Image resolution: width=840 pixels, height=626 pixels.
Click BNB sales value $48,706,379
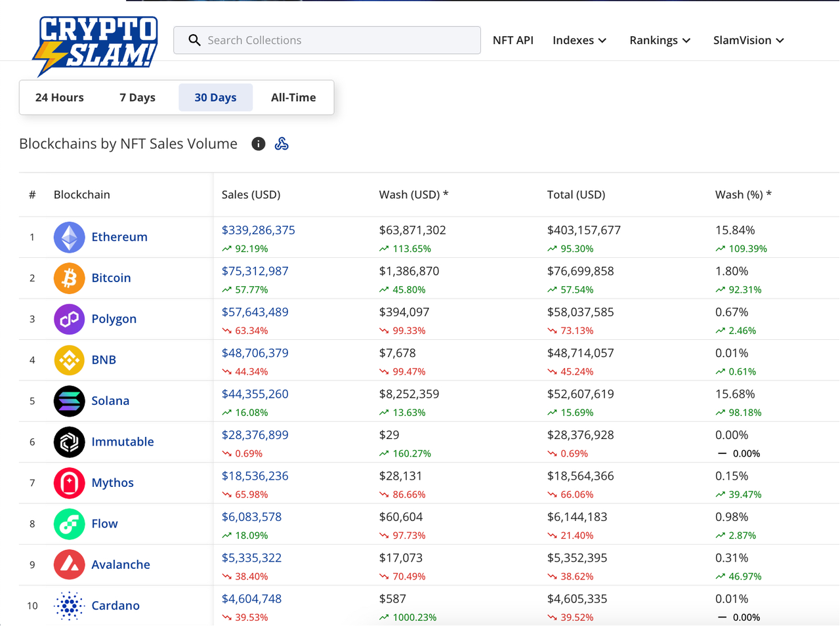tap(255, 353)
